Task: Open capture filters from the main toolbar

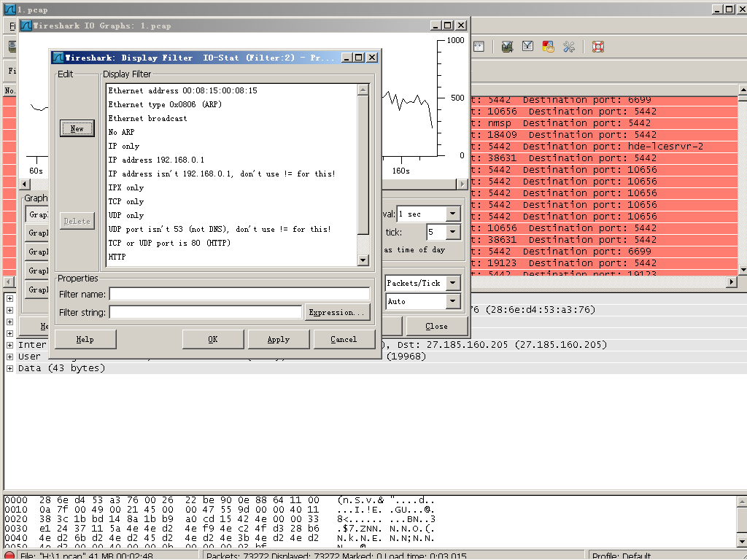Action: (508, 46)
